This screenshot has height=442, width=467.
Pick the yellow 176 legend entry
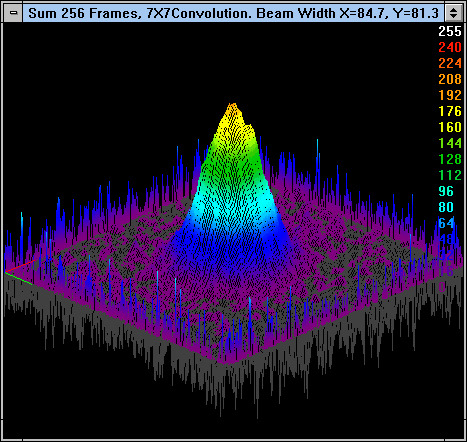(450, 111)
